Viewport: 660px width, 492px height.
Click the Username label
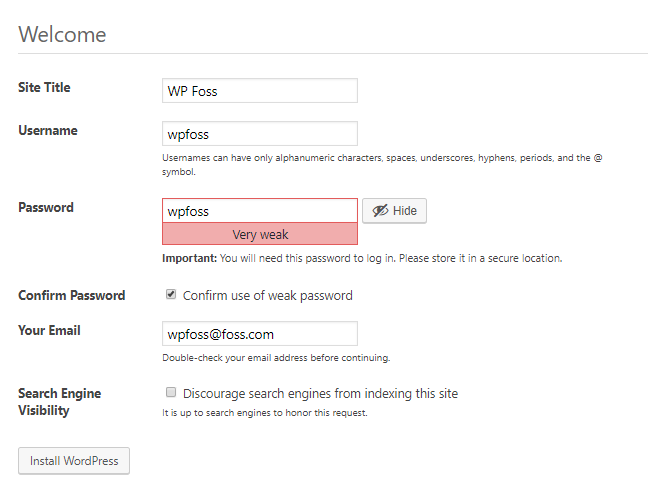coord(48,130)
